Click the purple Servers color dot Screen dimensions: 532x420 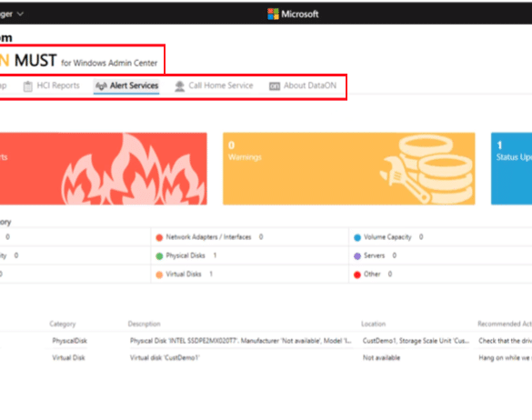pos(357,256)
